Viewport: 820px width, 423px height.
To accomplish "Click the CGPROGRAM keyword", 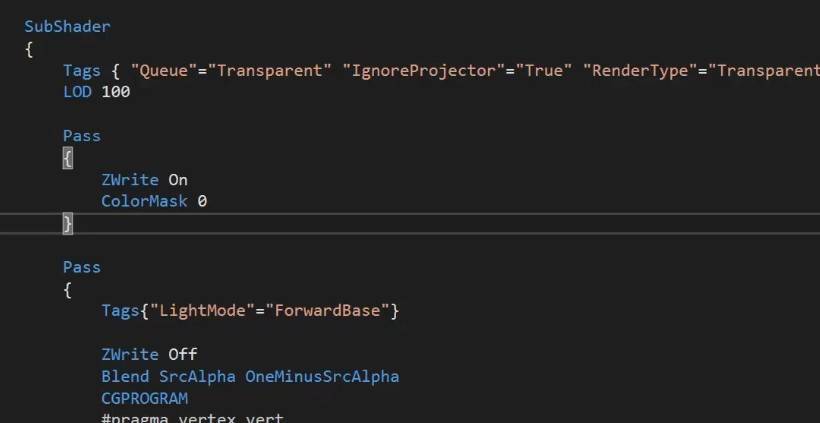I will coord(144,398).
